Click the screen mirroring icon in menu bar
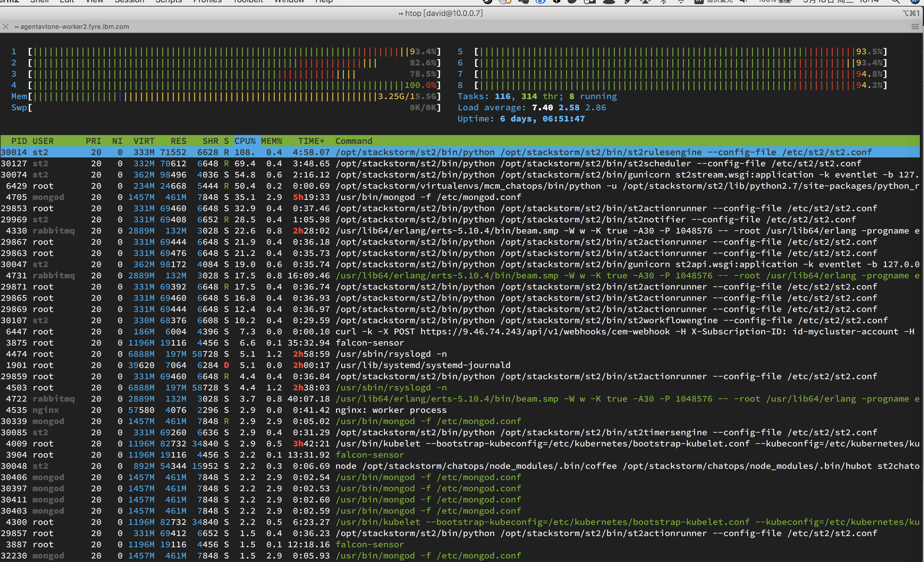Screen dimensions: 924x562 pyautogui.click(x=646, y=2)
